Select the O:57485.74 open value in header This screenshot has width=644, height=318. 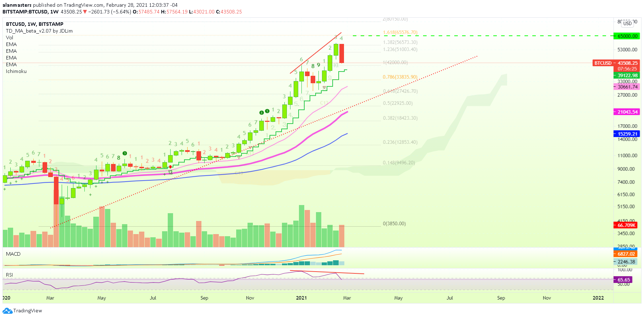click(x=146, y=12)
